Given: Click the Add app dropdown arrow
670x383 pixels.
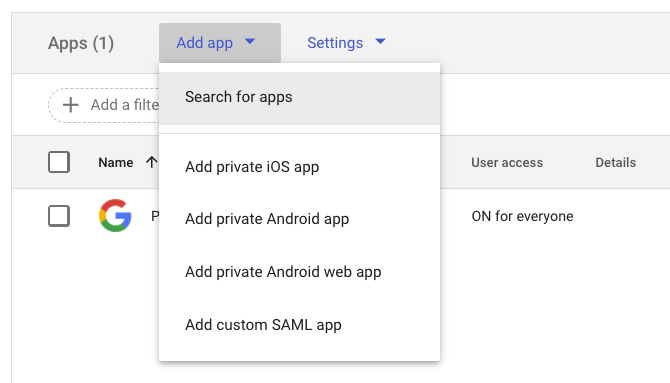Looking at the screenshot, I should [x=250, y=41].
